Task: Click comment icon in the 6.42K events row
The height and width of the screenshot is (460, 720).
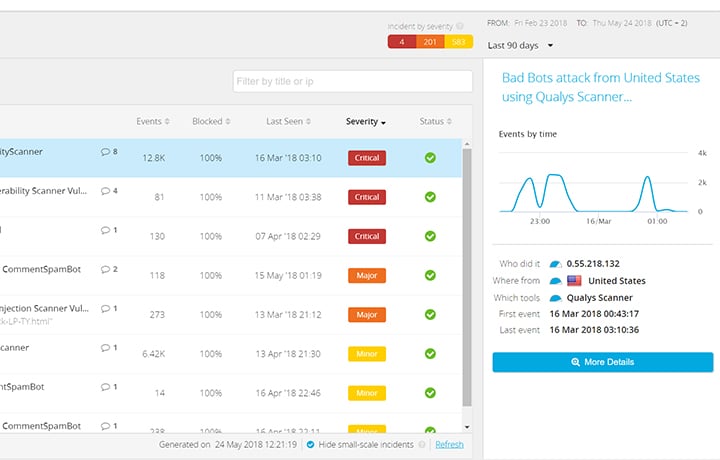Action: (106, 348)
